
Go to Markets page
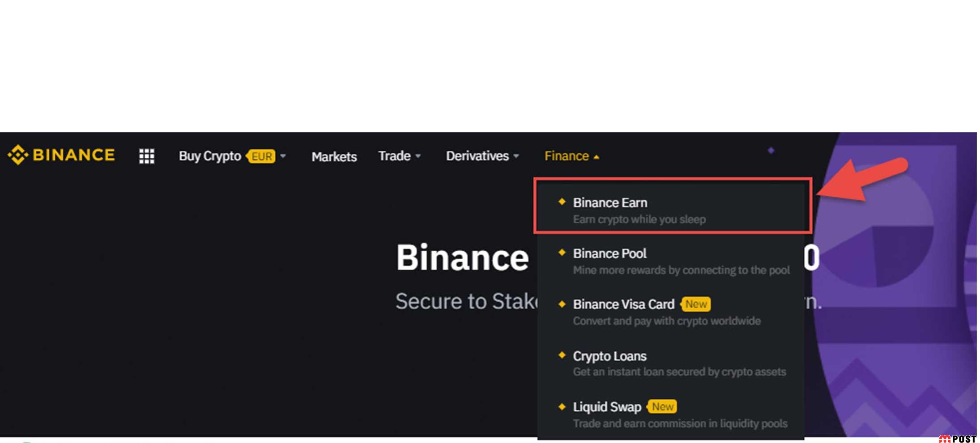334,156
